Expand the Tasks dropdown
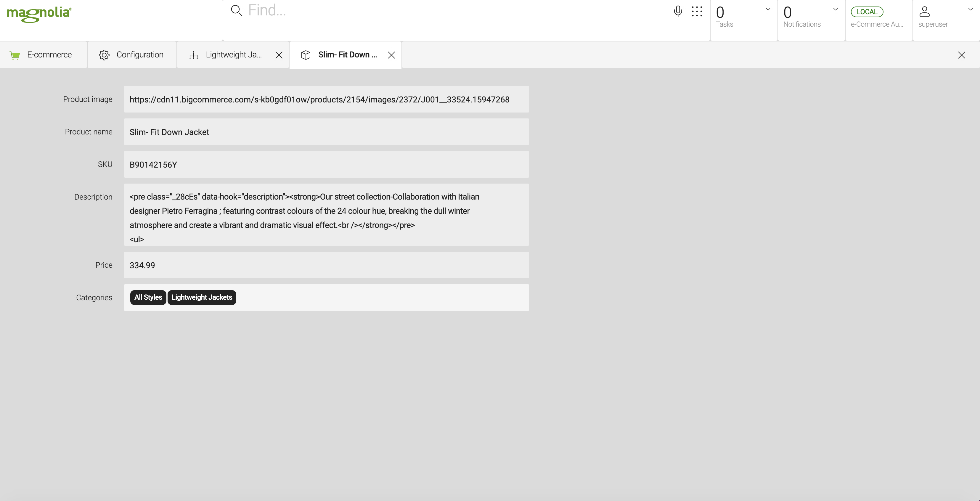The width and height of the screenshot is (980, 501). pyautogui.click(x=768, y=9)
